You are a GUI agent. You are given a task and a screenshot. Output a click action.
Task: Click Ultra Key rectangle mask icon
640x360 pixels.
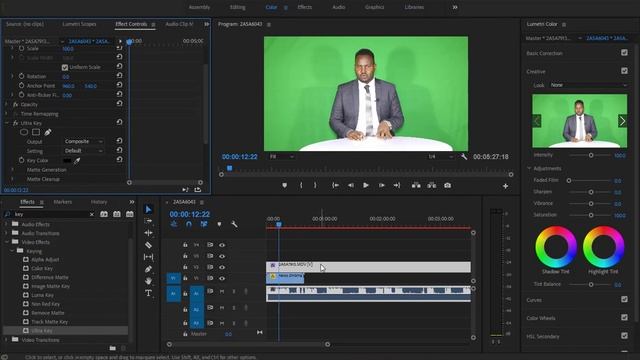36,132
